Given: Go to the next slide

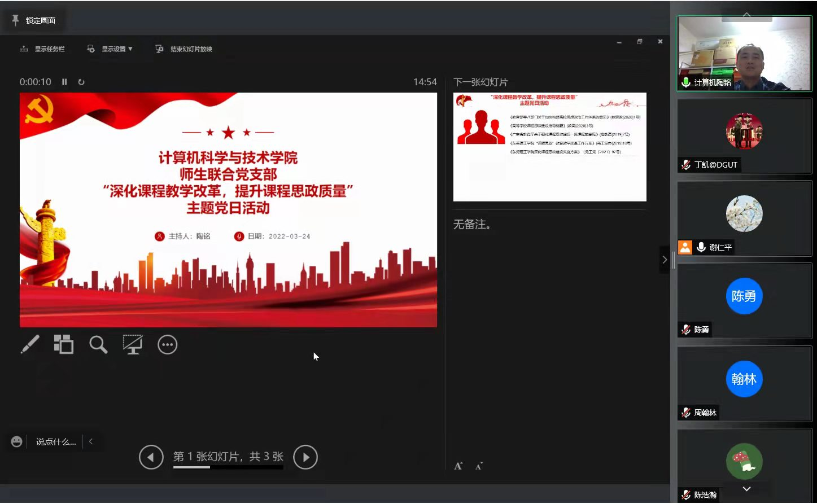Looking at the screenshot, I should coord(305,457).
